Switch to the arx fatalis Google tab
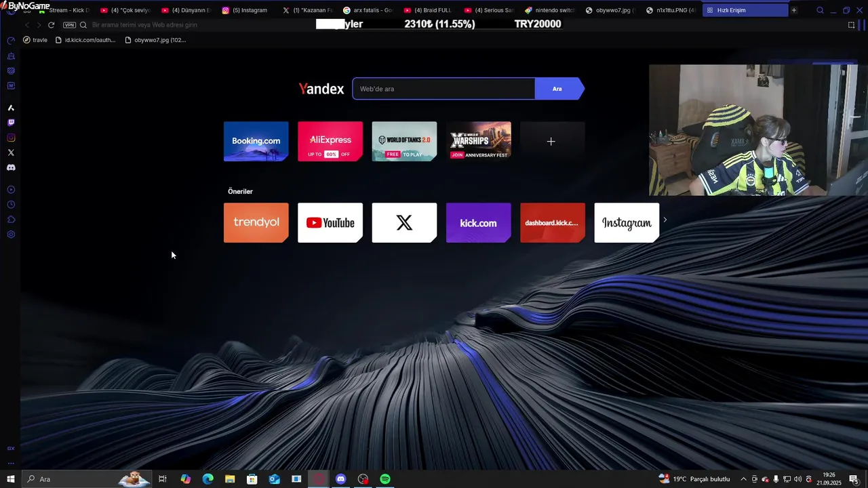 (x=372, y=10)
